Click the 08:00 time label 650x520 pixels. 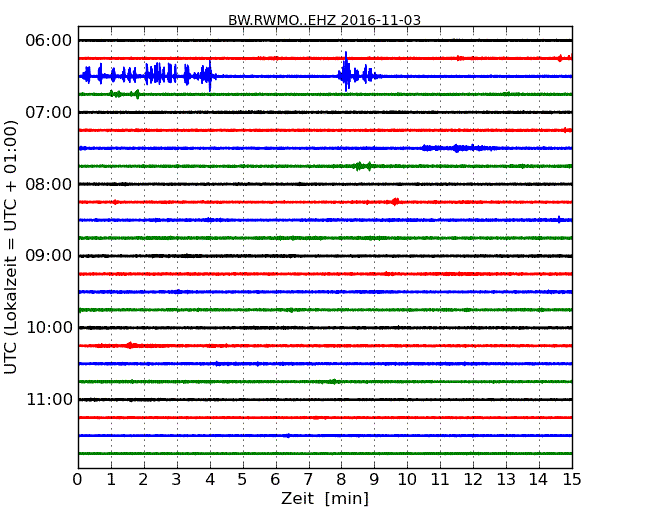tap(49, 184)
